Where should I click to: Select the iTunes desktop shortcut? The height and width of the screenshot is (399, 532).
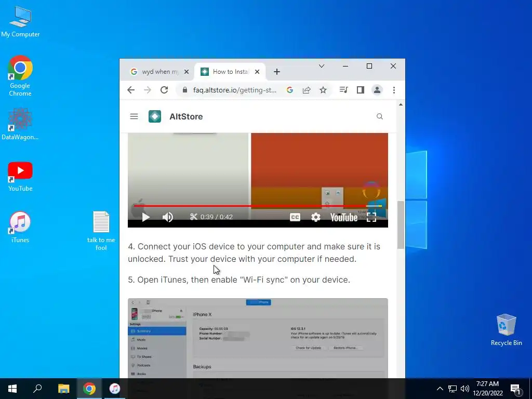[x=20, y=228]
